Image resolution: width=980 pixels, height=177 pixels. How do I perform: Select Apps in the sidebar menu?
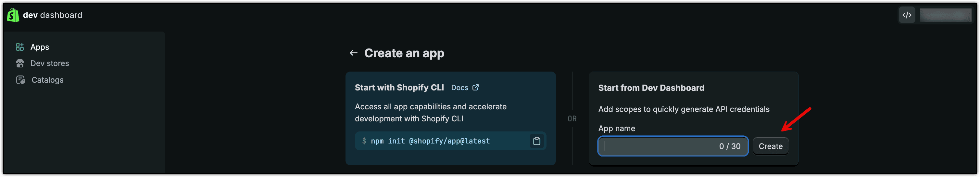click(x=40, y=47)
